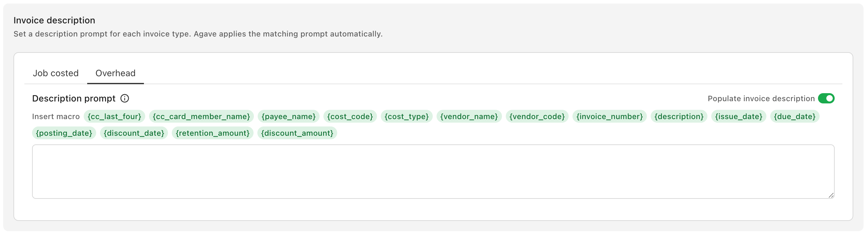Insert the {retention_amount} macro

tap(212, 133)
